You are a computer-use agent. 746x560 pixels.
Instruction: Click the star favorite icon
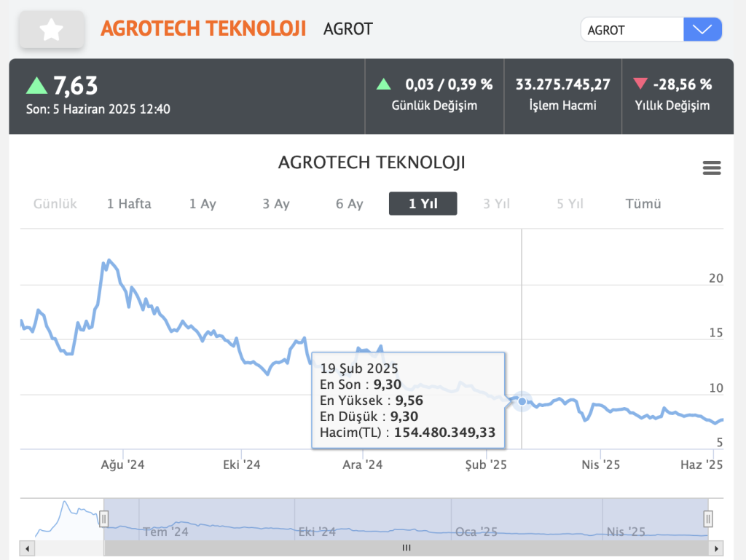[52, 30]
